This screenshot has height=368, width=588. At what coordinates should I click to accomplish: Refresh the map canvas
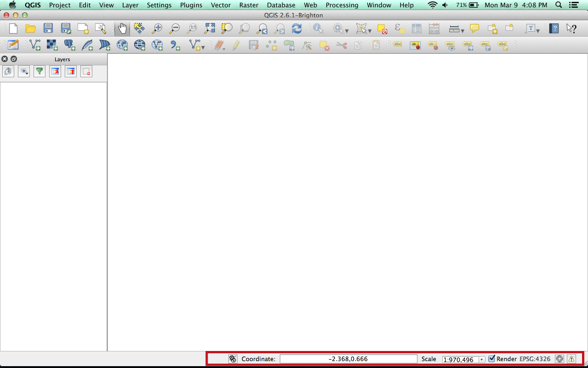(x=297, y=29)
